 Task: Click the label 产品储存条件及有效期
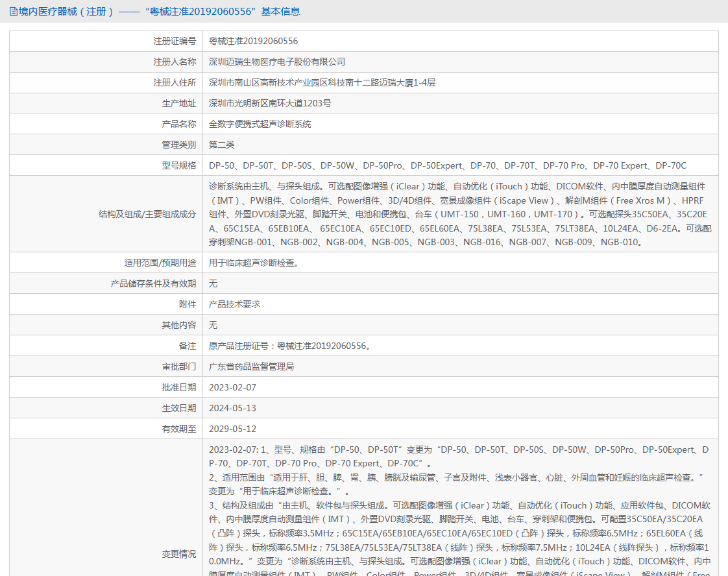coord(153,283)
